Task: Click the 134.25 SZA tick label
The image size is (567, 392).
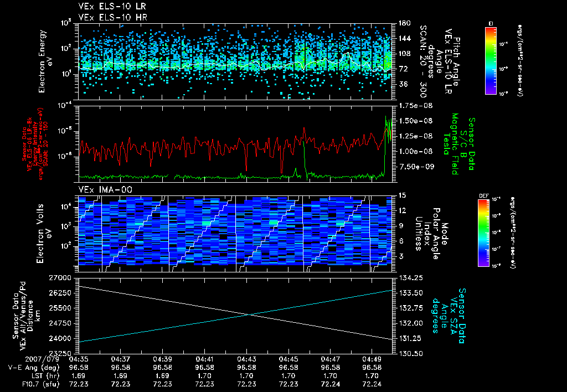Action: tap(411, 278)
